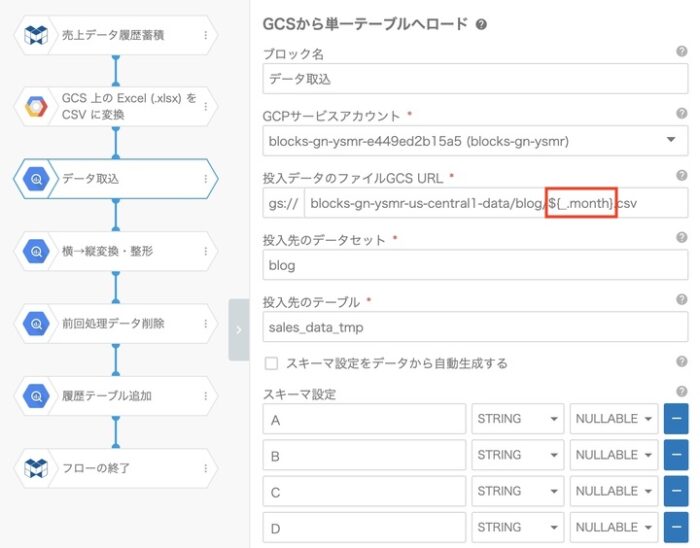The width and height of the screenshot is (700, 548).
Task: Open the STRING type dropdown for field A
Action: point(518,419)
